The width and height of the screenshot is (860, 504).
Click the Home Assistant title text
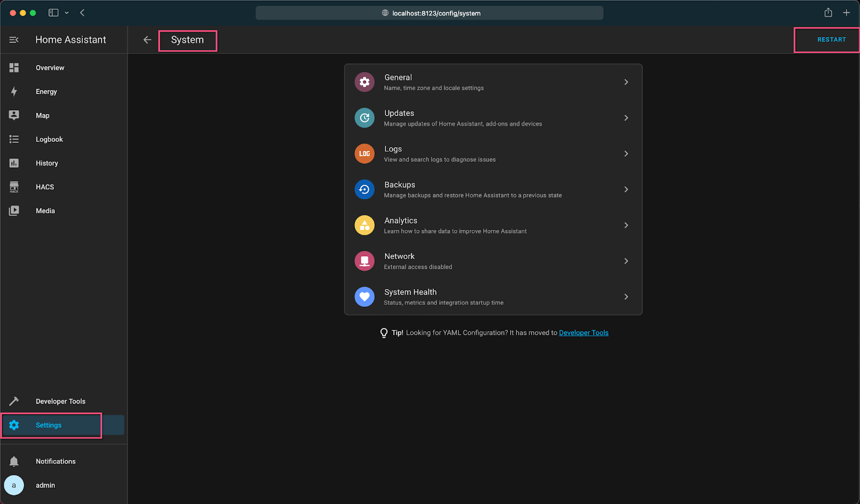(x=71, y=40)
